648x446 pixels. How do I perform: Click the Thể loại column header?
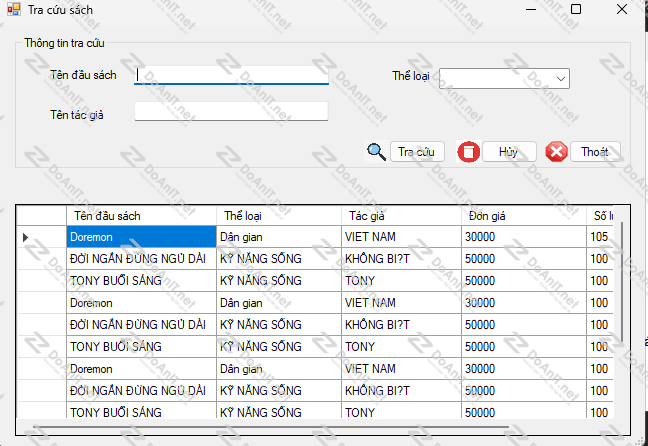click(x=278, y=215)
